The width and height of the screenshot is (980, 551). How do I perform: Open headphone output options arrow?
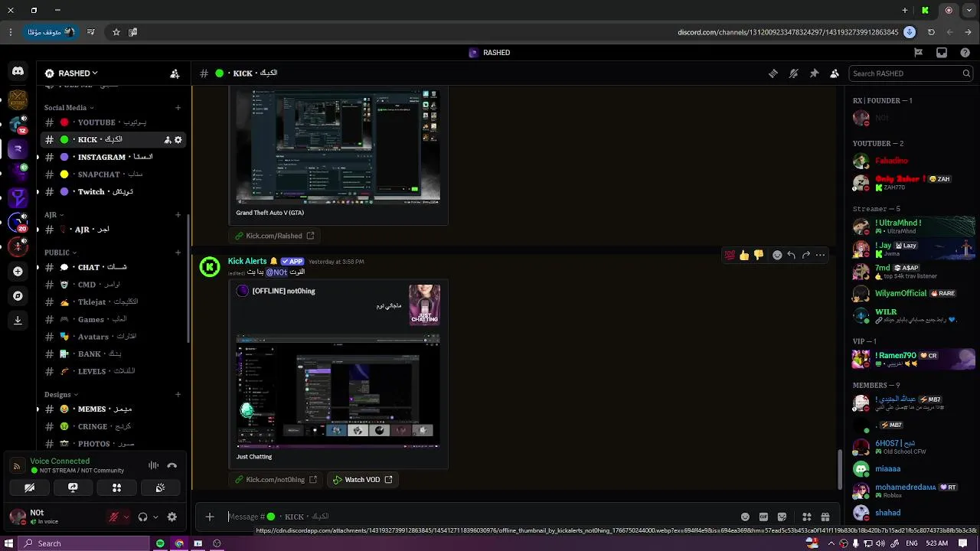155,517
